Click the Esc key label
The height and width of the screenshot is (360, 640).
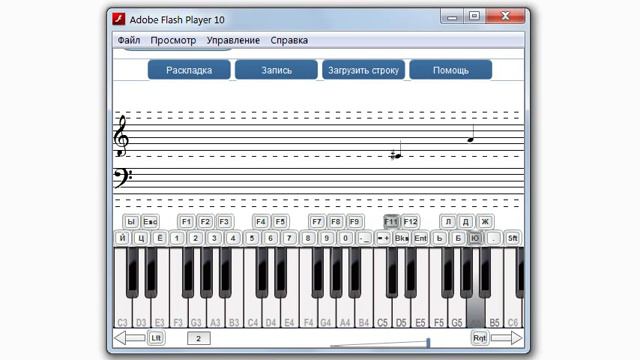click(150, 222)
